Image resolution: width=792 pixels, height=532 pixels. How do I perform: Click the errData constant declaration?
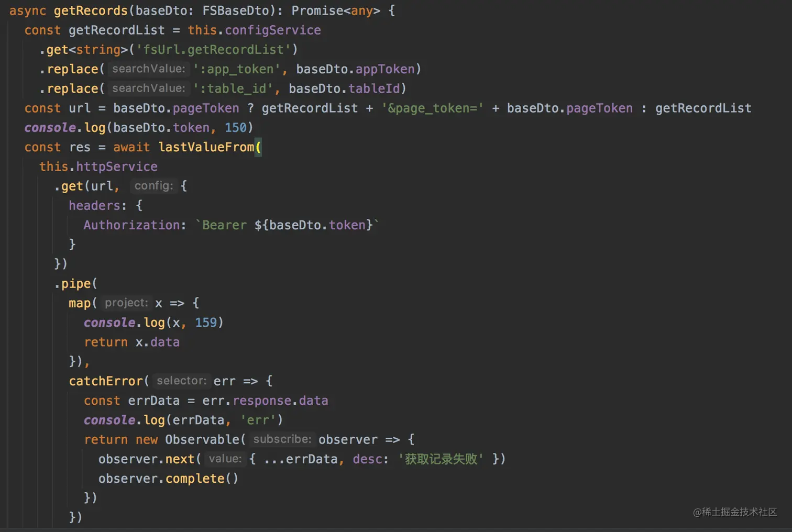pos(131,401)
